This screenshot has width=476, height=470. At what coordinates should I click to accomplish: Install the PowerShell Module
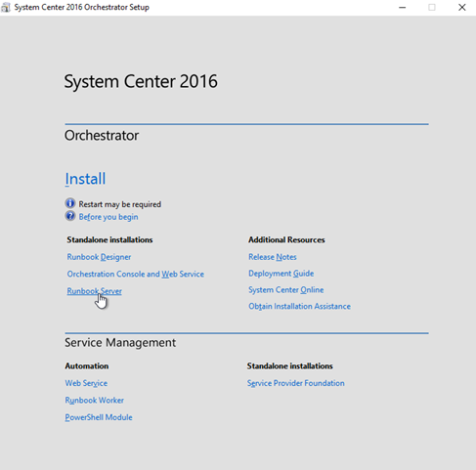(x=99, y=417)
